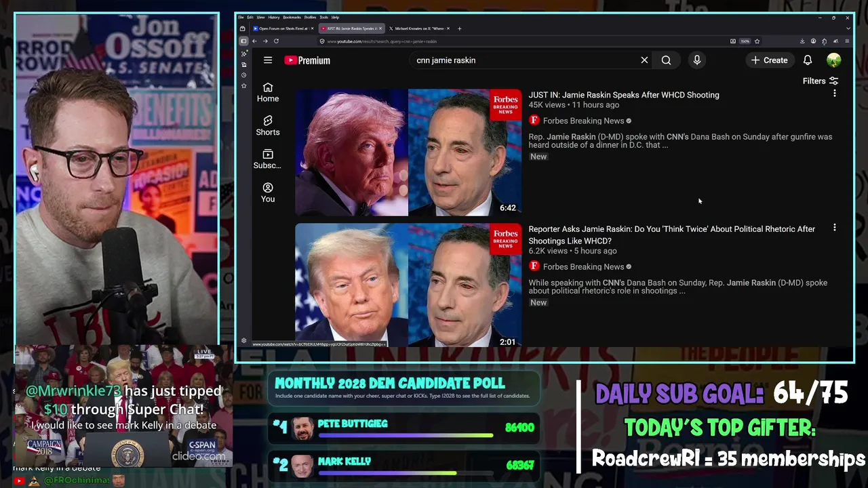Click the 6:42 video thumbnail
The height and width of the screenshot is (488, 868).
click(408, 152)
